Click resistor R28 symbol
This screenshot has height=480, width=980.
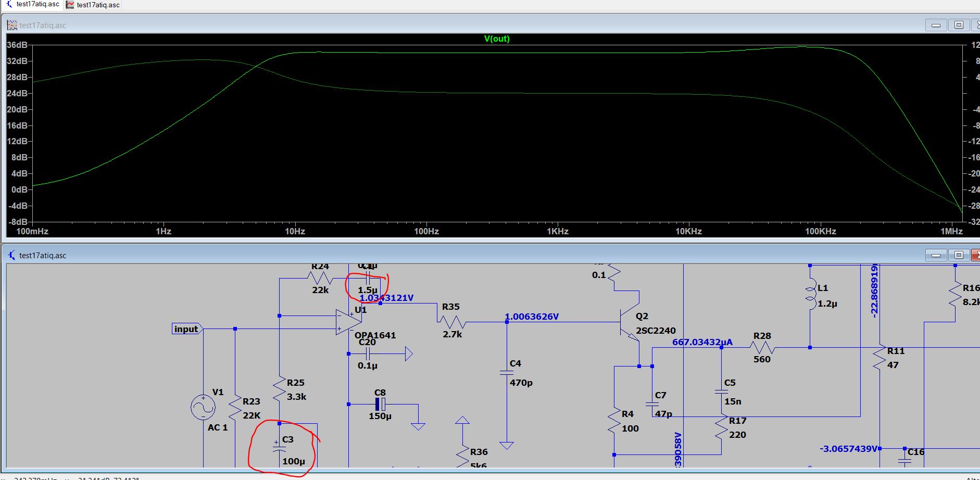point(762,347)
